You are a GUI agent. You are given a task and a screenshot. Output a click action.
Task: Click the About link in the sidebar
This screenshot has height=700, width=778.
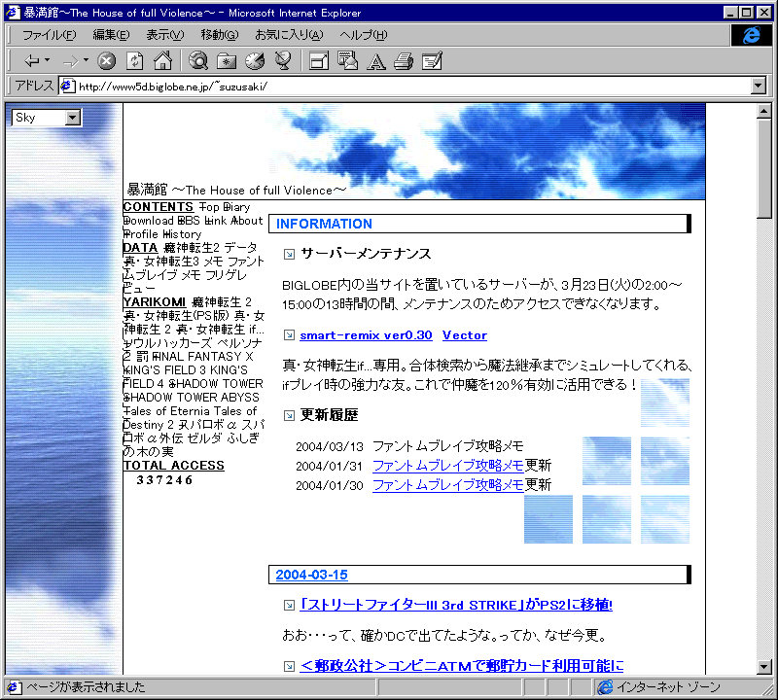click(247, 221)
